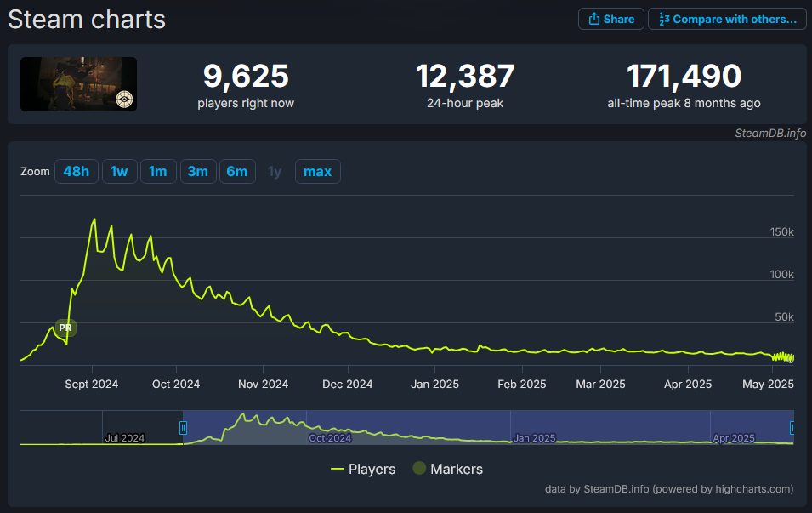Click the share arrow icon

point(594,19)
